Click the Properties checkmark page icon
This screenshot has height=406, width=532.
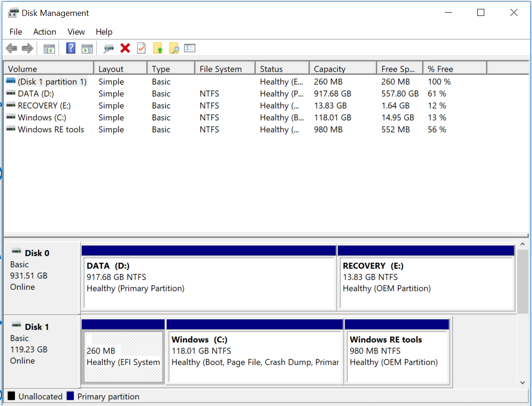click(141, 48)
